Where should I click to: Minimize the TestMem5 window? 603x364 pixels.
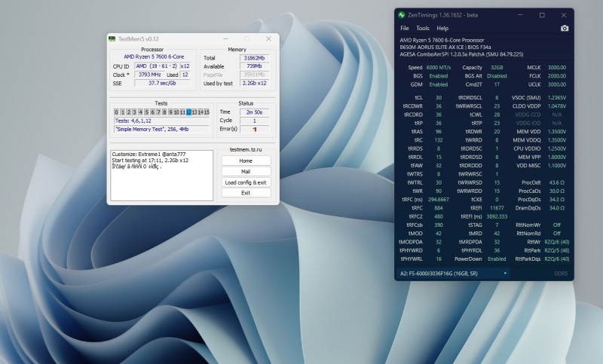[225, 39]
